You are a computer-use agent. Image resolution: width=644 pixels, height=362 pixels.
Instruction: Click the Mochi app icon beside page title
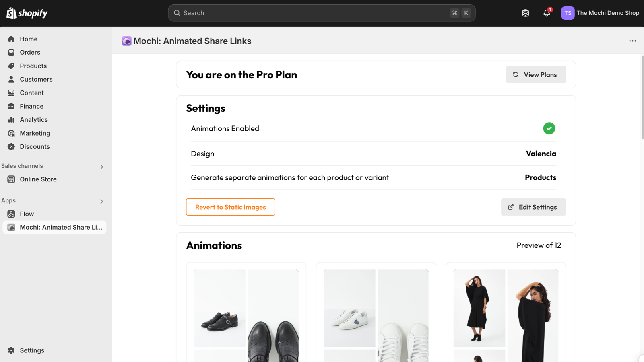[x=126, y=41]
